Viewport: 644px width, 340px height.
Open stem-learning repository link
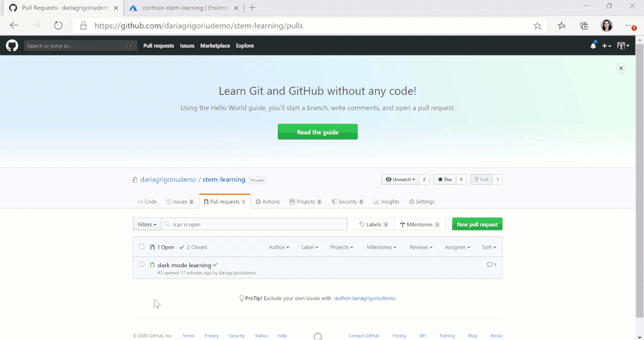pos(224,180)
